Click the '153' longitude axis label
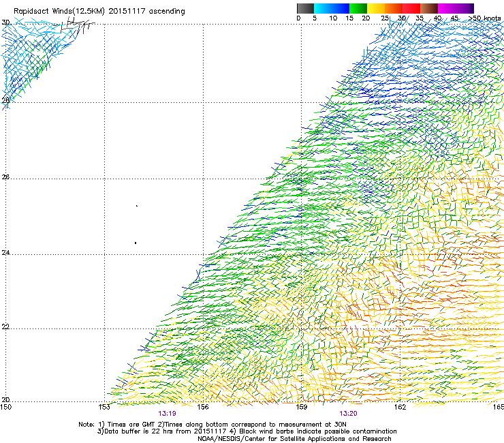 104,407
